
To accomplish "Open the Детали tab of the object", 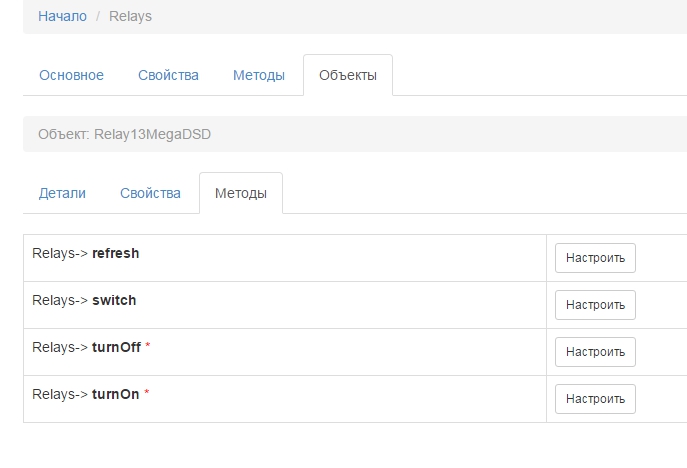I will click(62, 193).
